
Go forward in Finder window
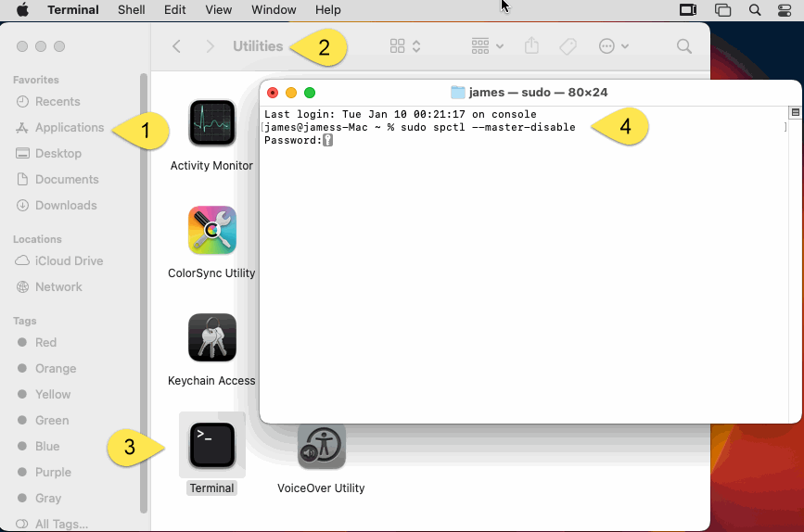coord(210,46)
